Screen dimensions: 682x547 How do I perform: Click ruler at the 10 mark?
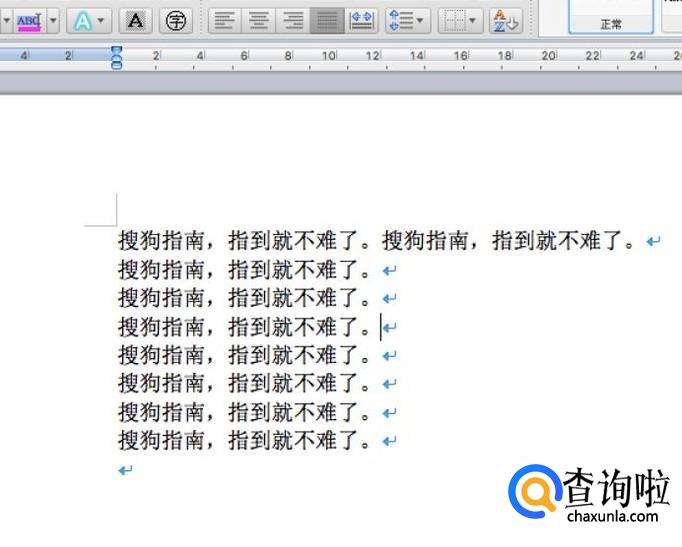[328, 56]
